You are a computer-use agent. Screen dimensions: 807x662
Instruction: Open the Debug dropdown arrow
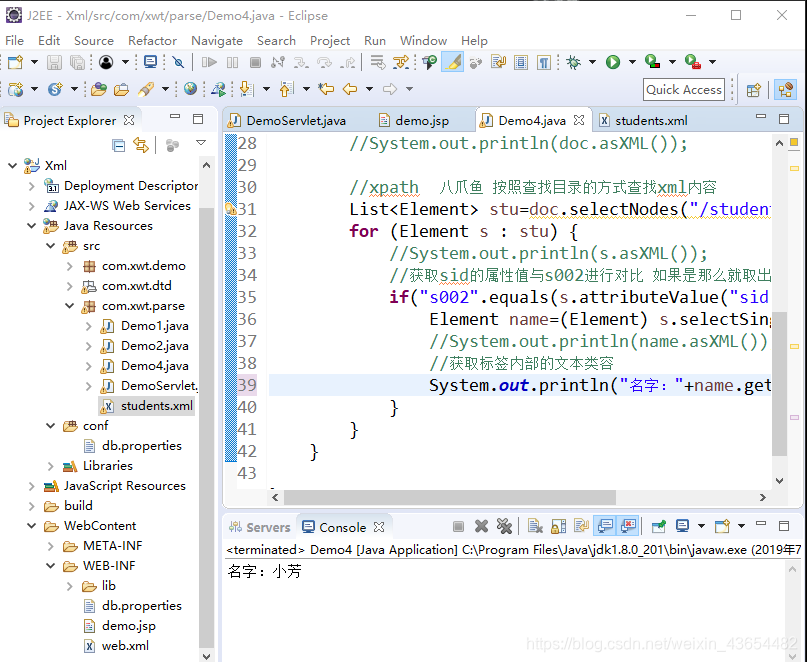pyautogui.click(x=592, y=62)
